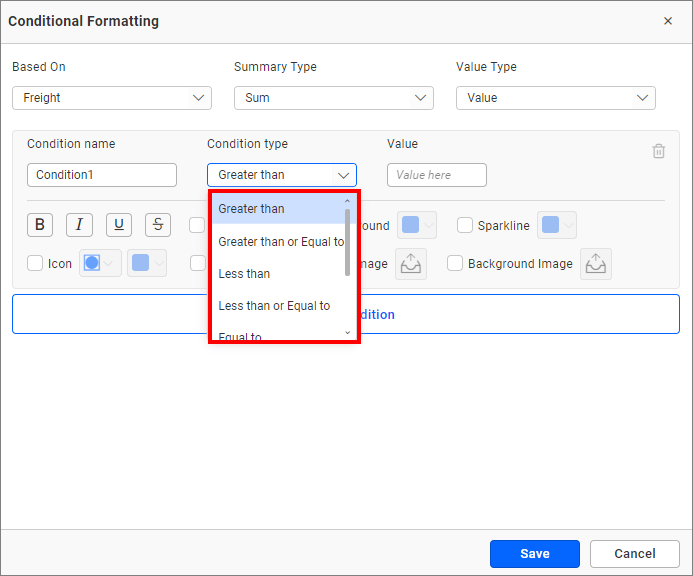Viewport: 693px width, 576px height.
Task: Toggle strikethrough text formatting
Action: point(158,225)
